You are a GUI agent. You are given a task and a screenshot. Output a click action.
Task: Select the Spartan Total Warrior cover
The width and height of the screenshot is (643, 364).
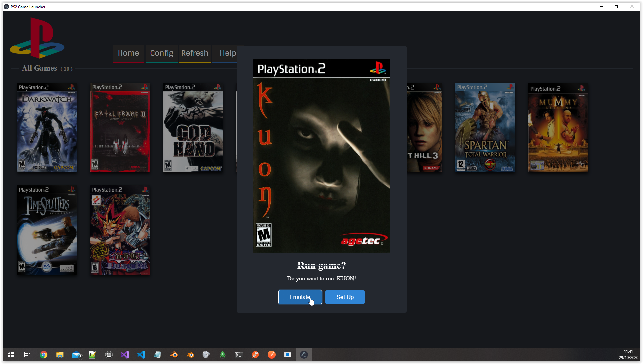click(485, 127)
